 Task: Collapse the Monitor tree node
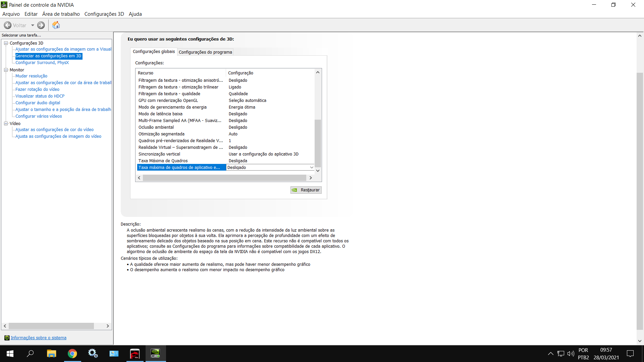coord(6,70)
